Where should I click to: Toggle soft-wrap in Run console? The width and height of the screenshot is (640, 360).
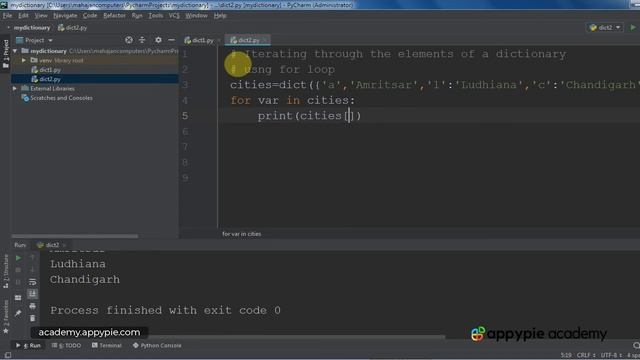[33, 282]
